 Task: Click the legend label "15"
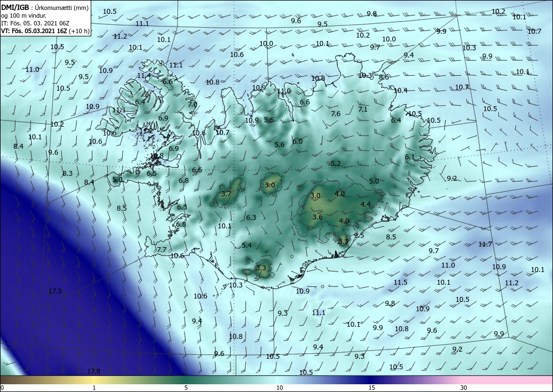(x=372, y=388)
